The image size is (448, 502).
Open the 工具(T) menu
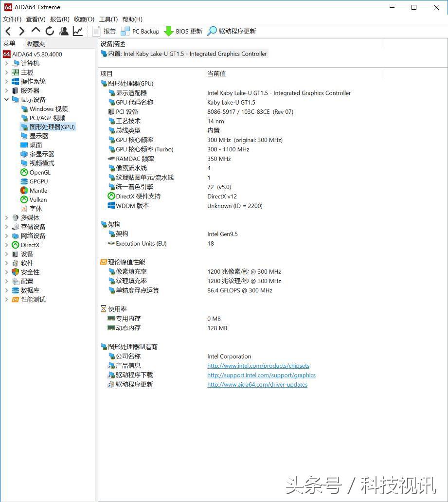108,19
